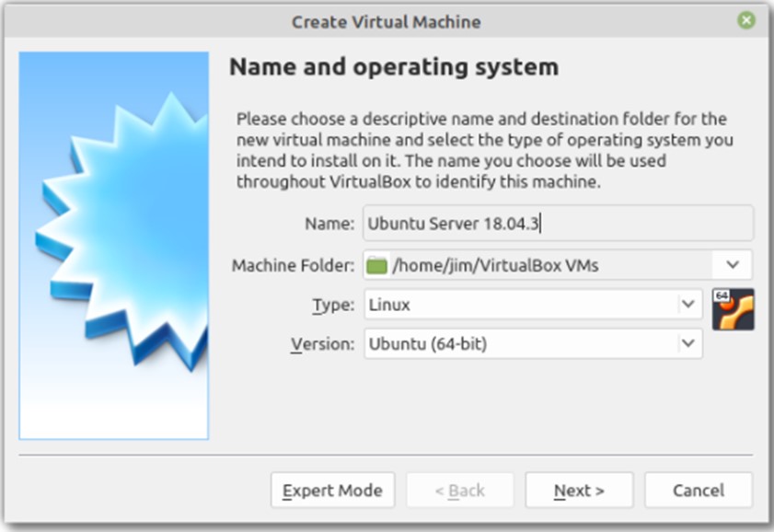Click the Ubuntu 64-bit OS type icon
Viewport: 774px width, 532px height.
733,309
